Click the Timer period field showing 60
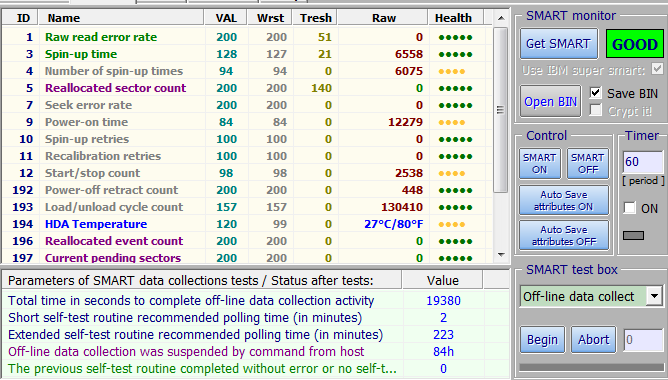The width and height of the screenshot is (668, 380). 643,162
